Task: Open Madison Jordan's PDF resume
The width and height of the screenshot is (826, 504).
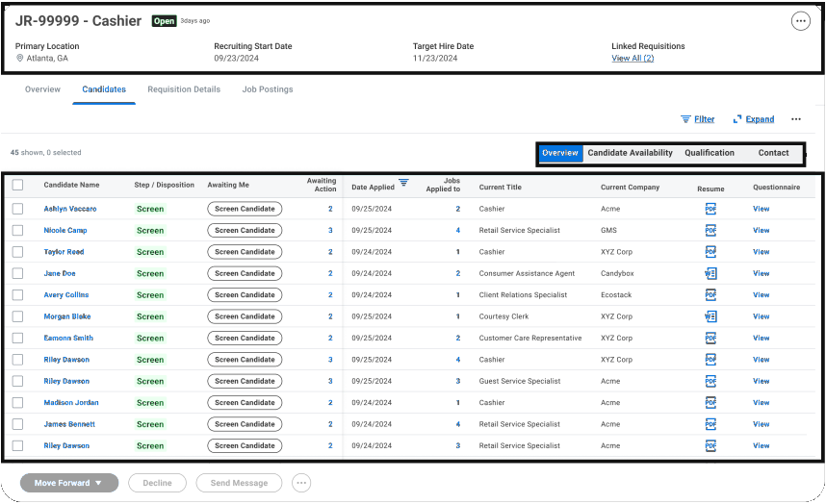Action: click(710, 402)
